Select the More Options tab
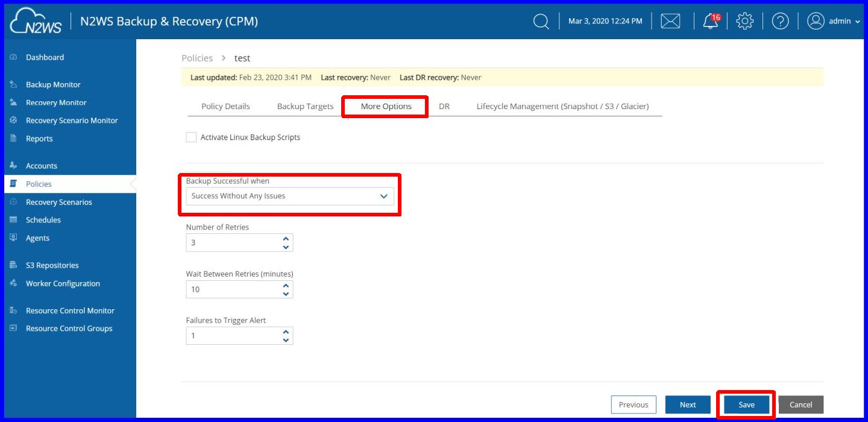Screen dimensions: 868x422 (386, 106)
